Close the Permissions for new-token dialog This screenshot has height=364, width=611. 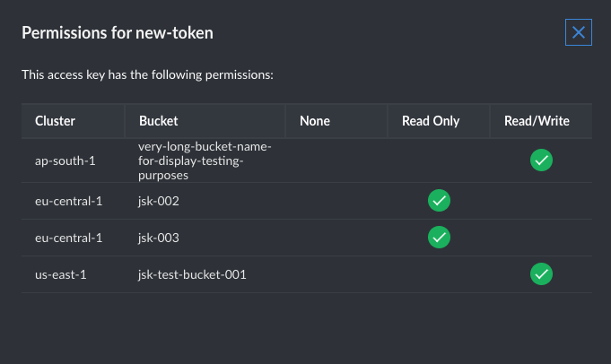[x=579, y=33]
